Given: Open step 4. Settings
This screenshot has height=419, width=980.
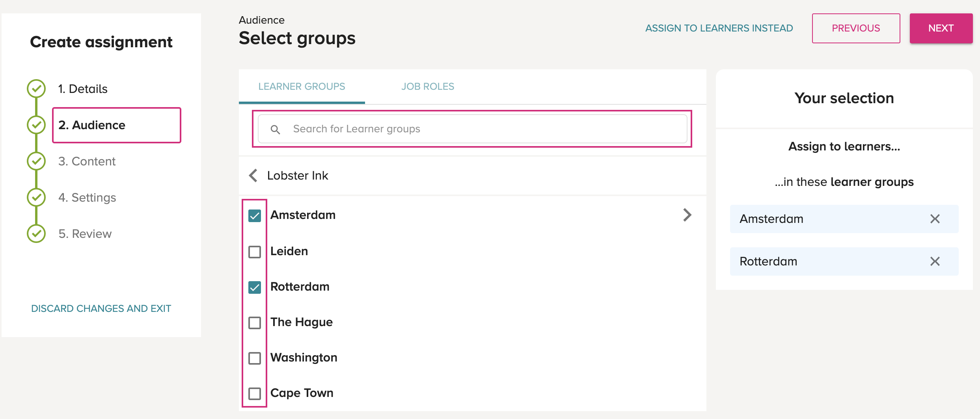Looking at the screenshot, I should (87, 198).
